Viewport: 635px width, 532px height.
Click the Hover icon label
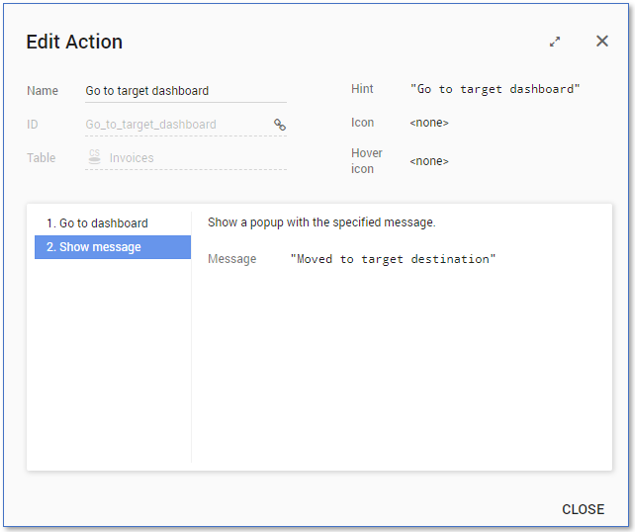coord(366,161)
